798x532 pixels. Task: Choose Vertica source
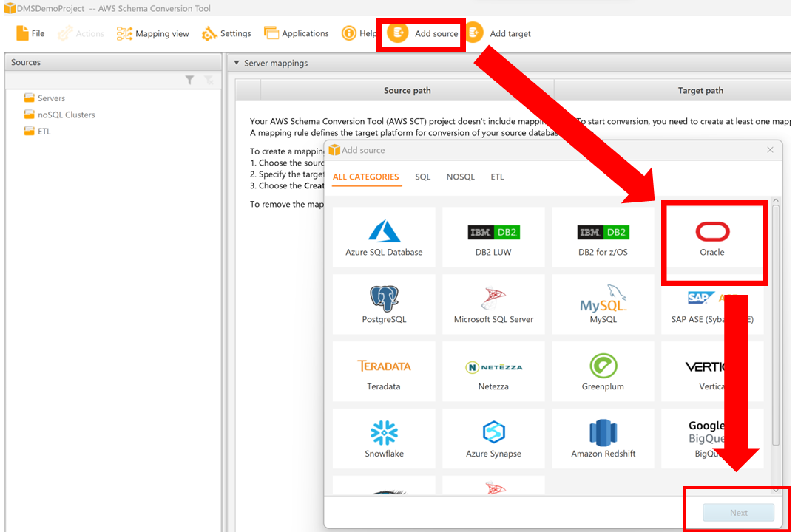[712, 371]
